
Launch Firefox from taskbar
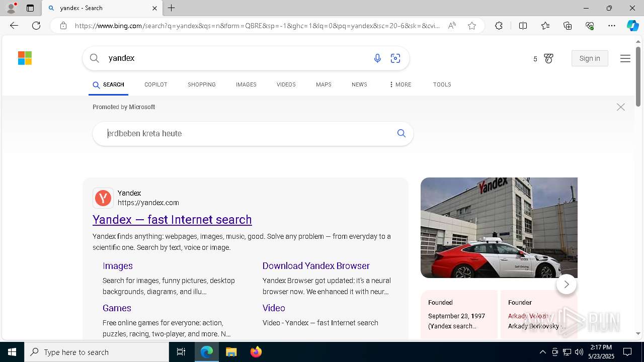tap(256, 352)
